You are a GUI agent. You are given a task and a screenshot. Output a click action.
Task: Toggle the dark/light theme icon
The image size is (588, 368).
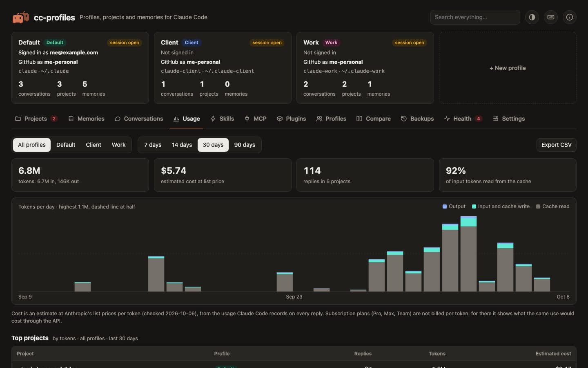click(532, 17)
